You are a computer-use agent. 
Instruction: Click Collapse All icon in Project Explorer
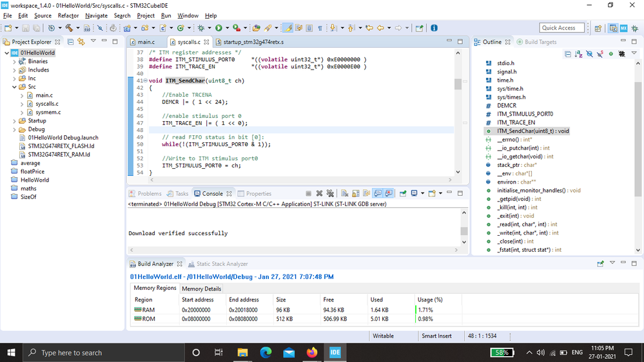coord(71,42)
